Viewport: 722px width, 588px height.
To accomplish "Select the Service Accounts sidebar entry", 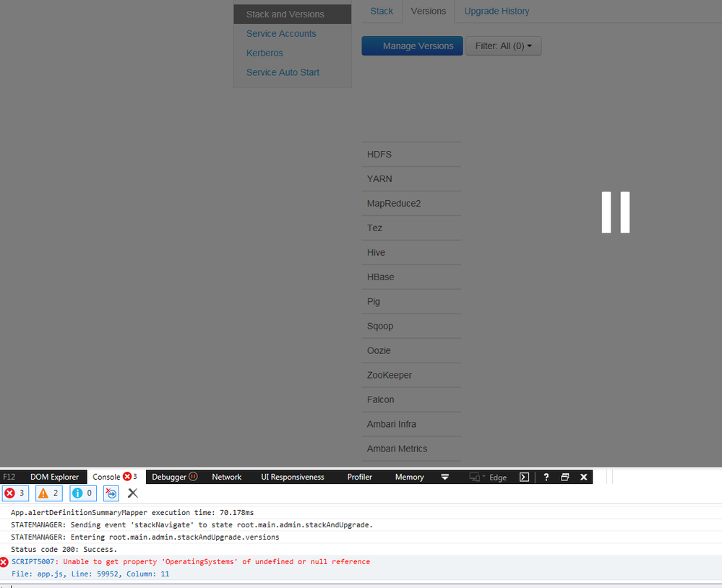I will [281, 33].
